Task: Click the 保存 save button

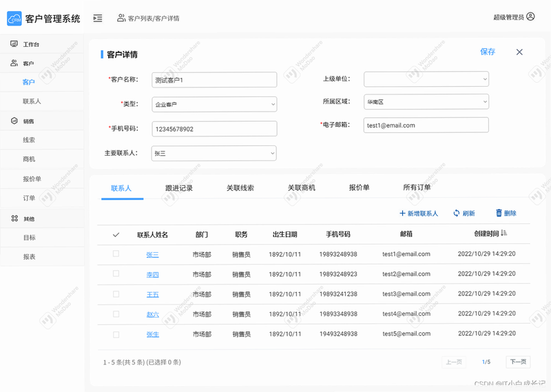Action: click(488, 52)
